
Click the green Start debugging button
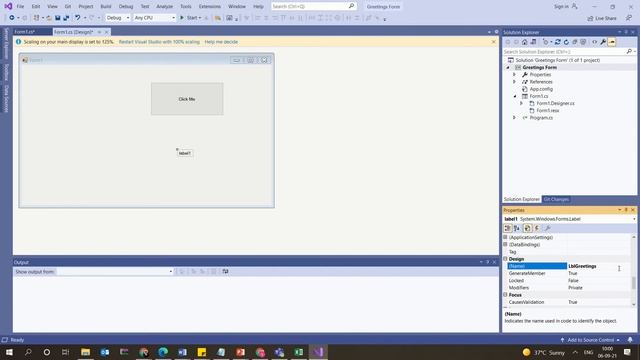[190, 18]
